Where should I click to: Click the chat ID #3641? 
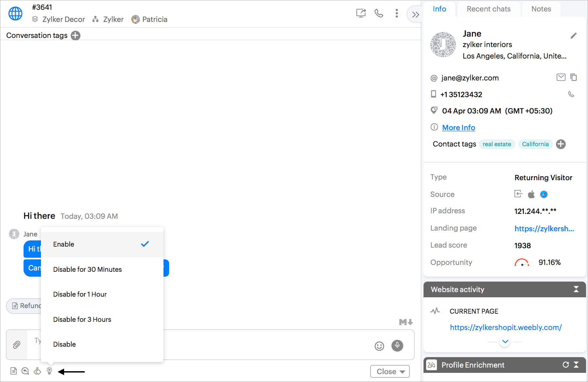pyautogui.click(x=42, y=7)
